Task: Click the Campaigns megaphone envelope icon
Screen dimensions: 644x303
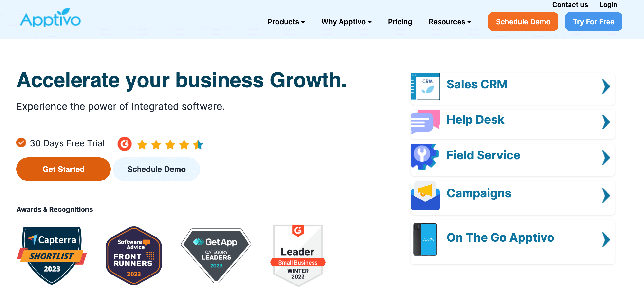Action: pos(425,196)
